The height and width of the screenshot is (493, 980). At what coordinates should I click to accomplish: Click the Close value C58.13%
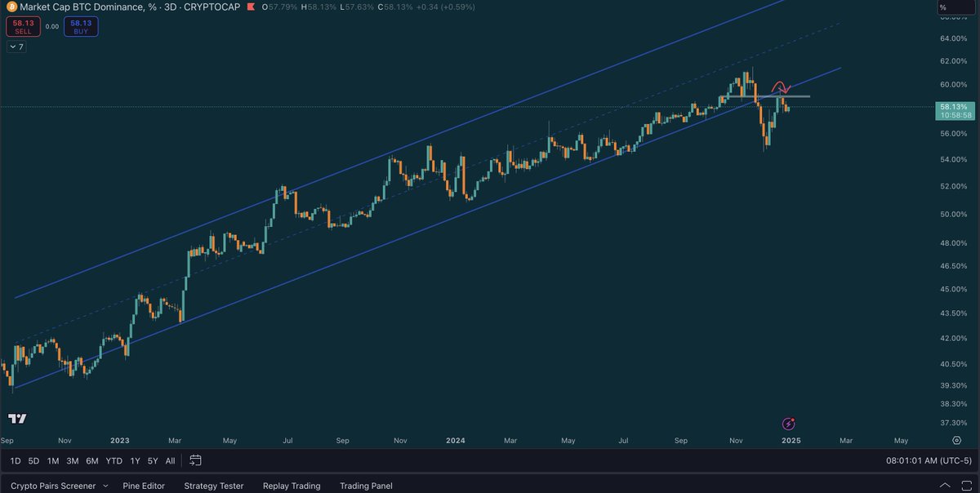point(396,7)
